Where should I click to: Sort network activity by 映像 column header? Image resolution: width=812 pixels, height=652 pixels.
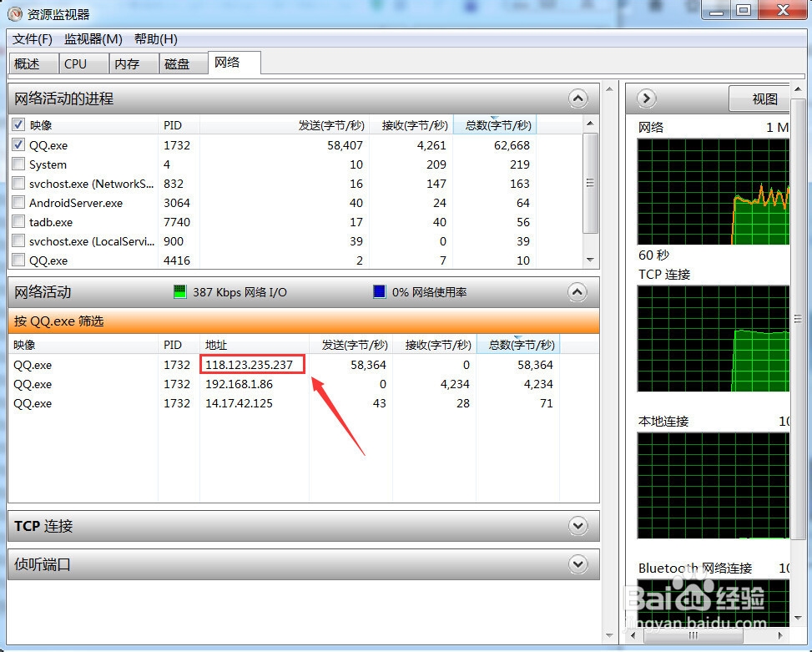click(83, 345)
